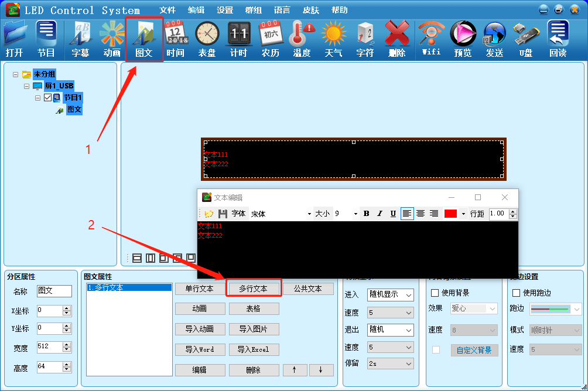Click the 发送 send icon

[494, 38]
